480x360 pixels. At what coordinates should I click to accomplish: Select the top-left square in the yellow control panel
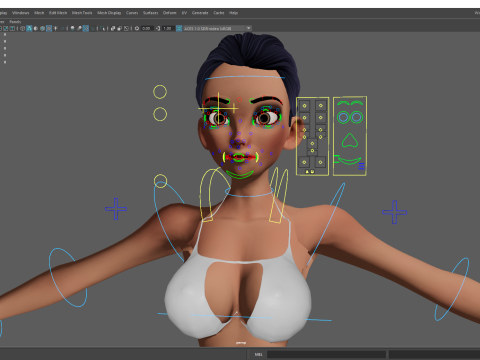click(304, 106)
